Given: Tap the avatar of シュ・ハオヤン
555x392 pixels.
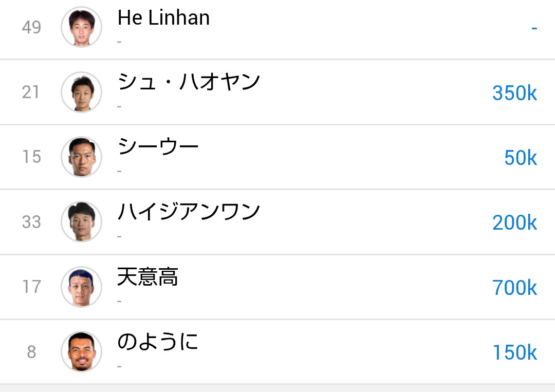Looking at the screenshot, I should pyautogui.click(x=81, y=92).
